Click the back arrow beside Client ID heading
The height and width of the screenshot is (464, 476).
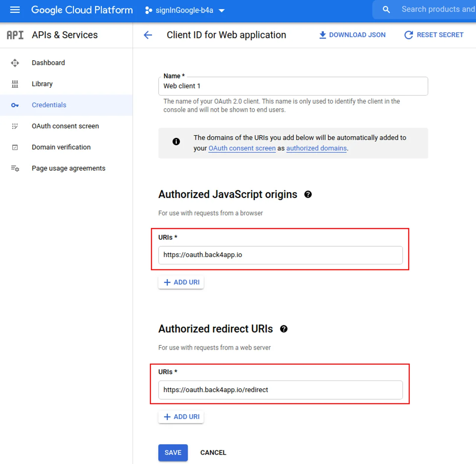pos(148,35)
